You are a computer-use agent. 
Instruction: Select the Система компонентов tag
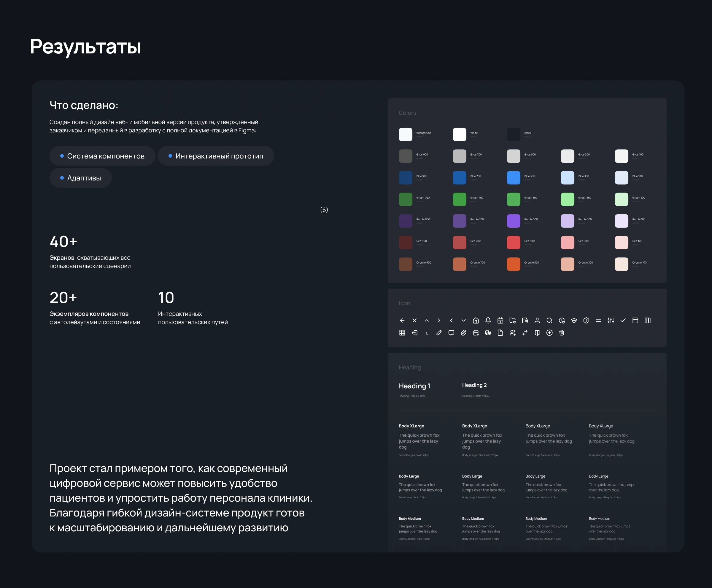102,156
